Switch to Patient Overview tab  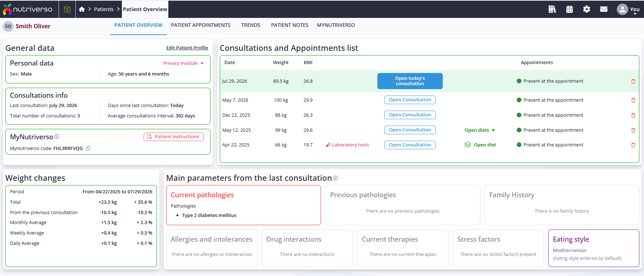click(138, 25)
